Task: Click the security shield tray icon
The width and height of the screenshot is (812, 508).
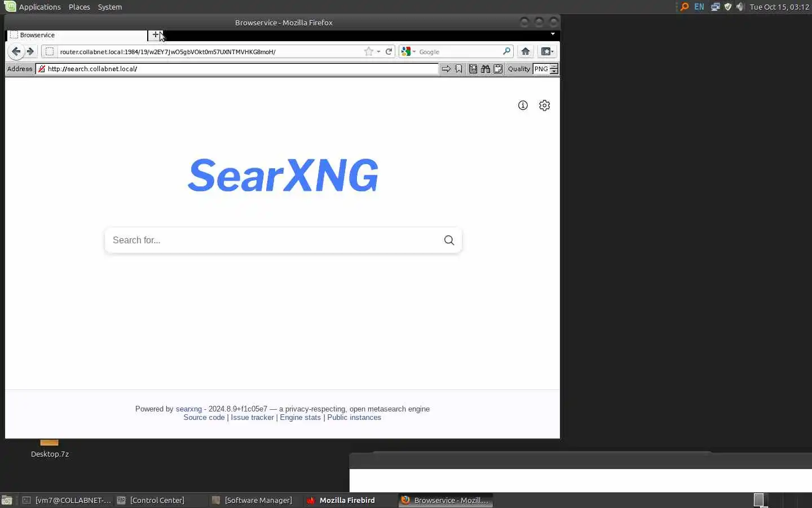Action: click(x=727, y=7)
